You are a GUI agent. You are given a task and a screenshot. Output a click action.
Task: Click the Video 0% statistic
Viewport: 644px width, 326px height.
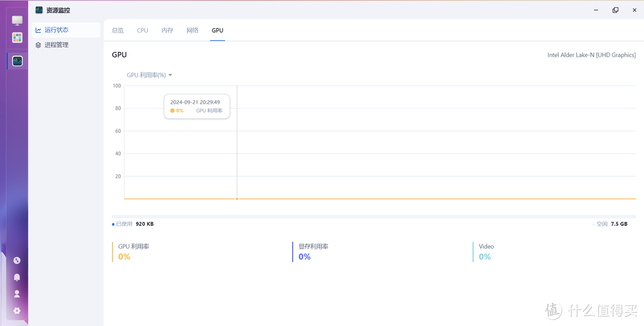(x=485, y=252)
